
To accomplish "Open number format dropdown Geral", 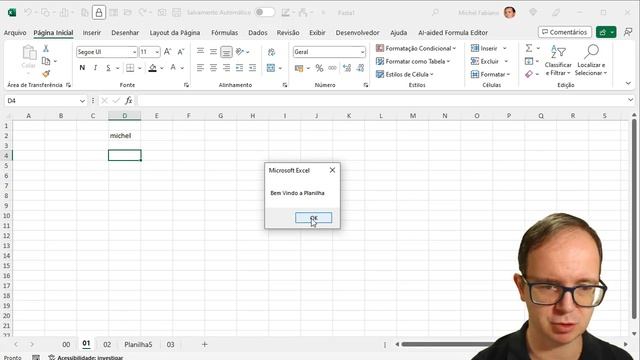I will pyautogui.click(x=362, y=52).
